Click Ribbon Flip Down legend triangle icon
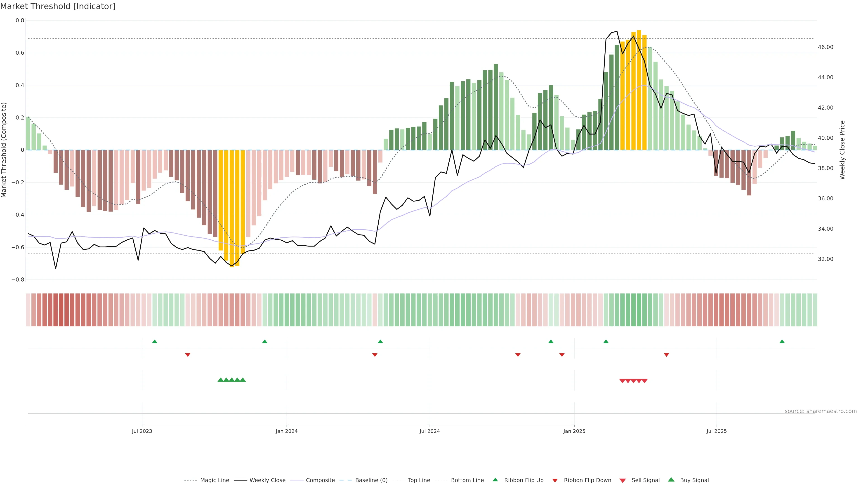This screenshot has height=488, width=868. point(555,481)
